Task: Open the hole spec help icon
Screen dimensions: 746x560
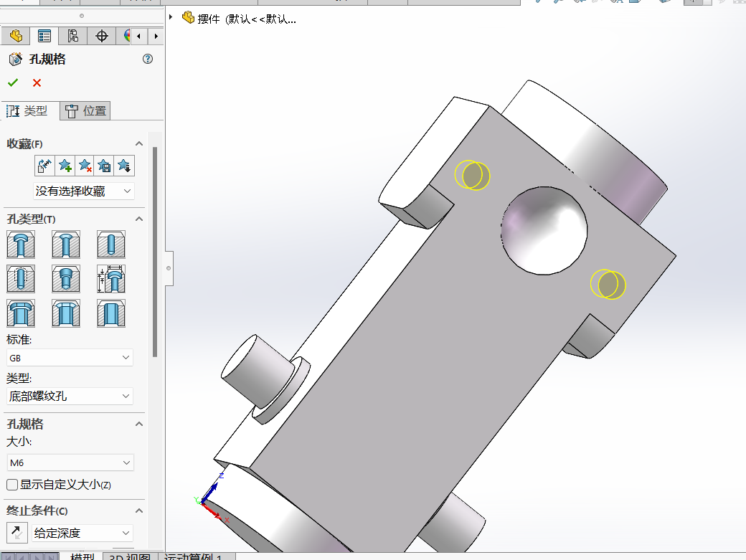Action: coord(148,59)
